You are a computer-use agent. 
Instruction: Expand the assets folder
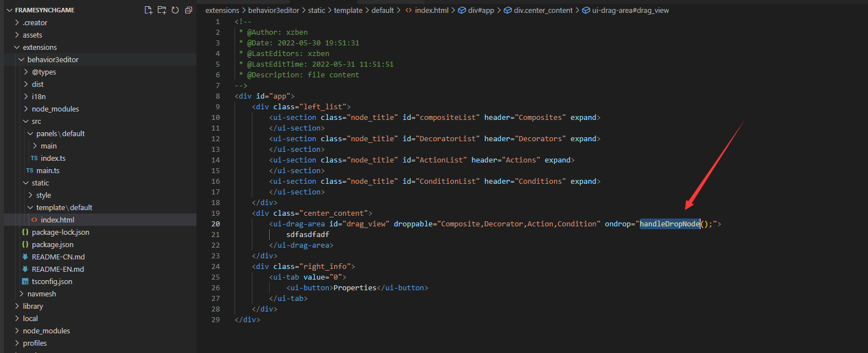coord(32,35)
